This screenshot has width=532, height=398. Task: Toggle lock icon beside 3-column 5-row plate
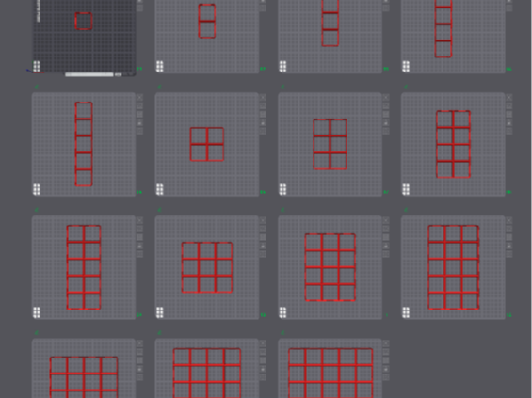(508, 247)
